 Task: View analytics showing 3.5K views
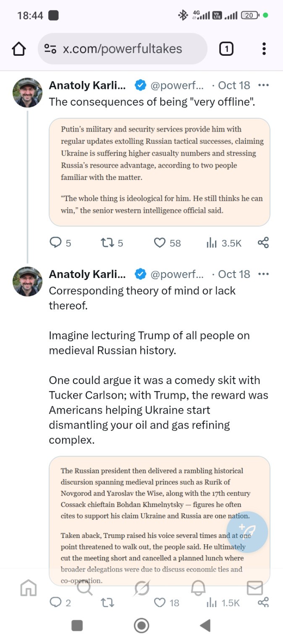pos(211,243)
